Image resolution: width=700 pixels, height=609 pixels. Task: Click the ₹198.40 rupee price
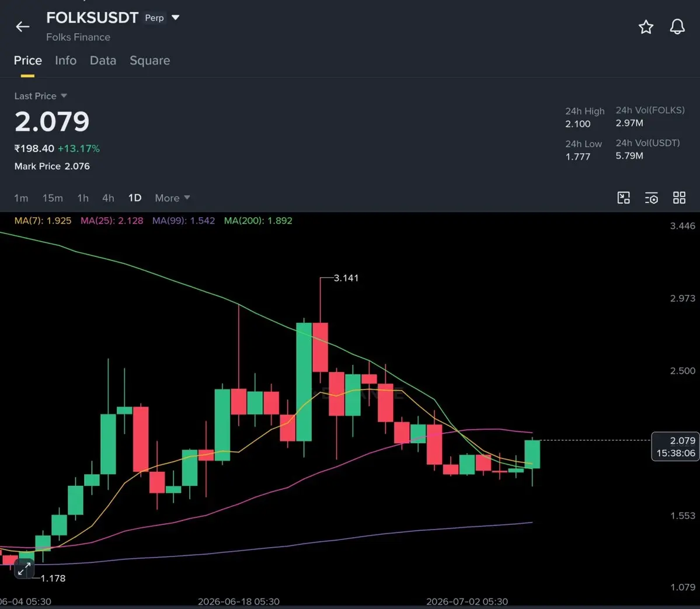click(34, 148)
